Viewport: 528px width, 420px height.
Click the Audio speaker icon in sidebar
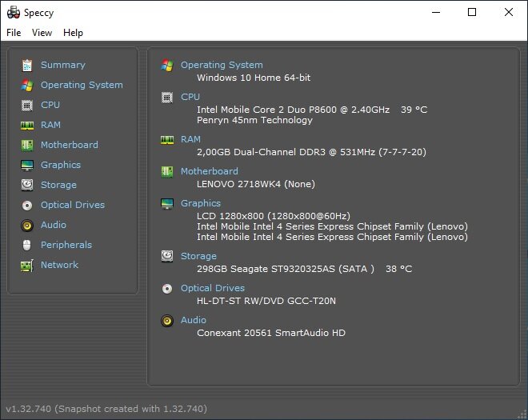(x=27, y=226)
